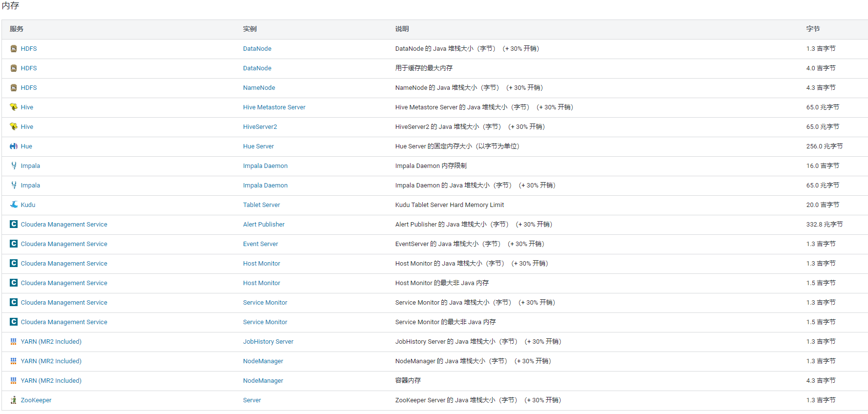The image size is (868, 414).
Task: Open the Kudu service link
Action: click(28, 205)
